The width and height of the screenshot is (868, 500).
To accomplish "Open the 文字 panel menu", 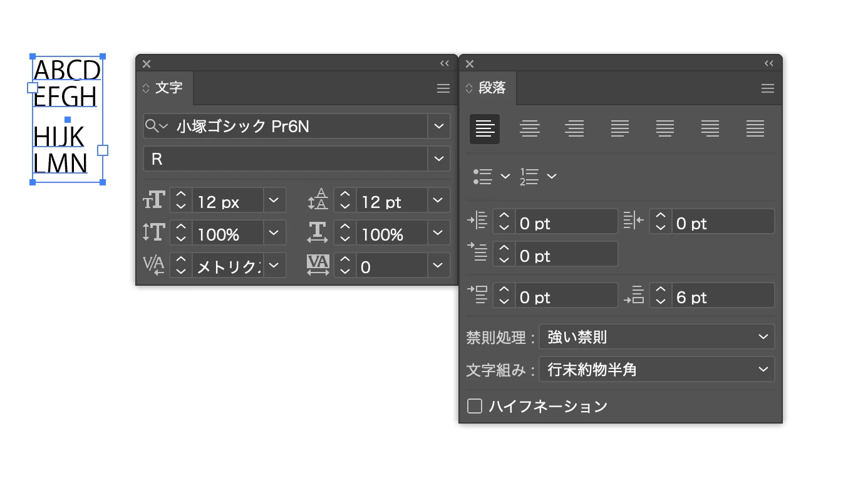I will tap(443, 88).
